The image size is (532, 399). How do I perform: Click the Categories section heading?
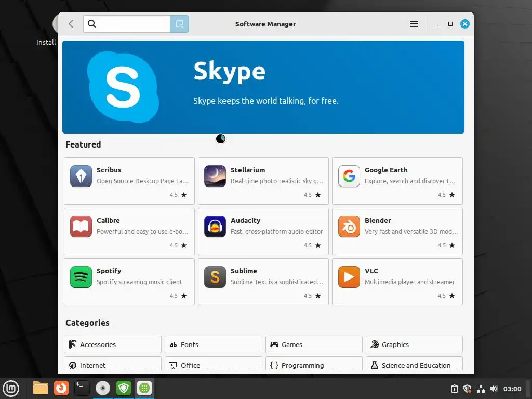click(87, 323)
